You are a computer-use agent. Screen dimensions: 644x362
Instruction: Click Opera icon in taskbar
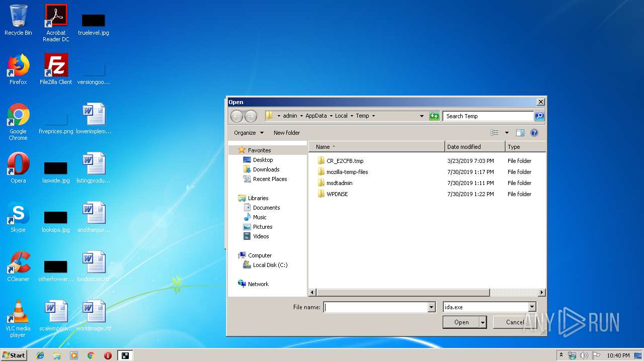coord(108,355)
